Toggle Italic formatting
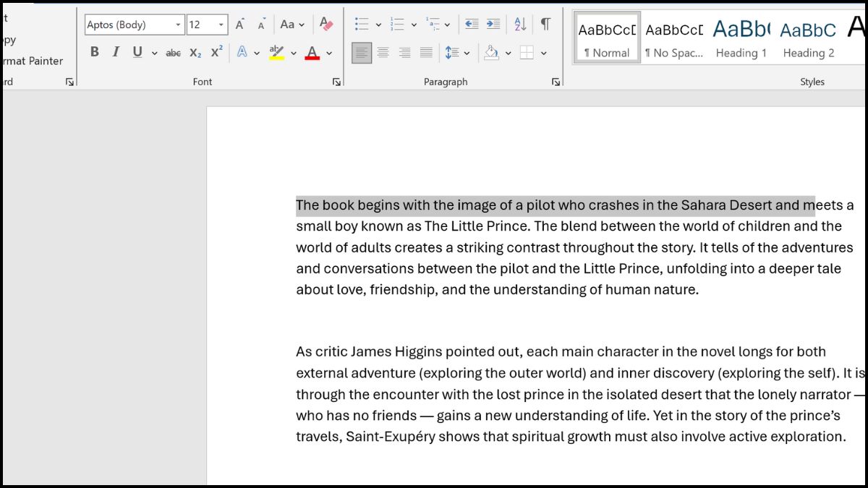Viewport: 868px width, 488px height. [x=116, y=53]
